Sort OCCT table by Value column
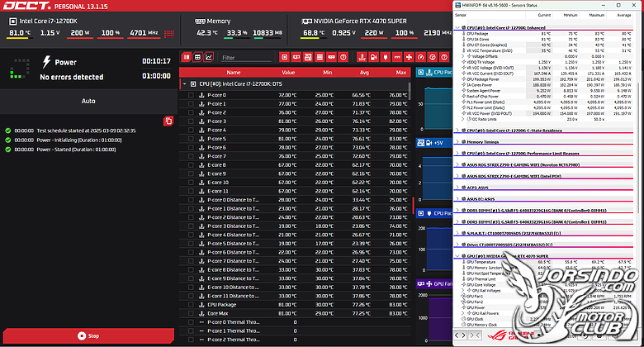The width and height of the screenshot is (644, 347). (288, 73)
